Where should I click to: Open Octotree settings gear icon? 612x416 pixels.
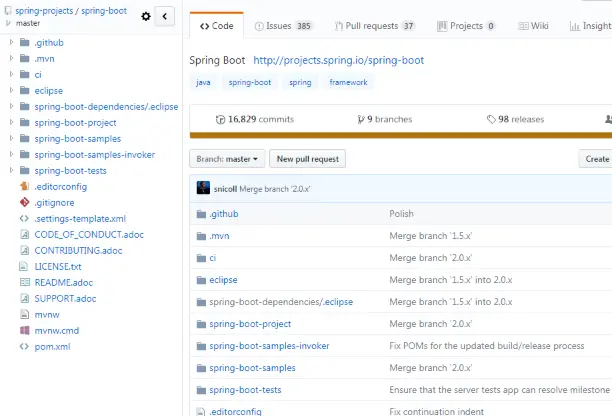point(146,16)
